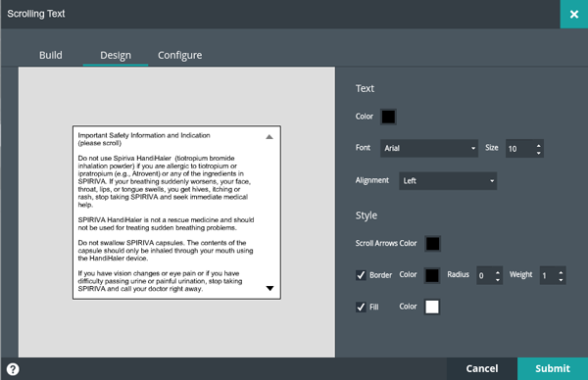Screen dimensions: 588x380
Task: Click the 'SPIRIVA HandiHaler is not a rescue medicine' paragraph
Action: 166,223
